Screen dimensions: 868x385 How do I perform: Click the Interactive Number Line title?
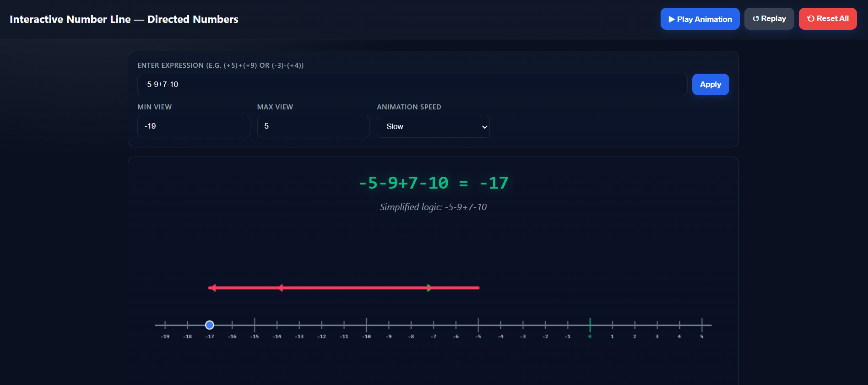[124, 19]
